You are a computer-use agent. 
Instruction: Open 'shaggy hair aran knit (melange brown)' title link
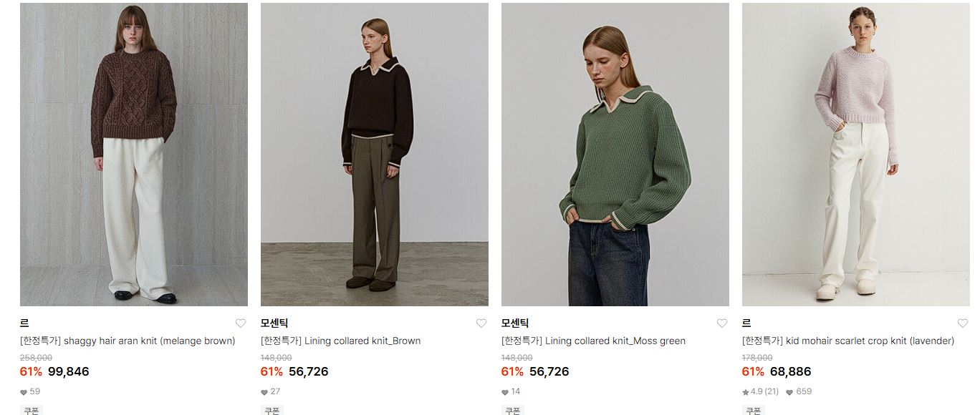click(128, 341)
